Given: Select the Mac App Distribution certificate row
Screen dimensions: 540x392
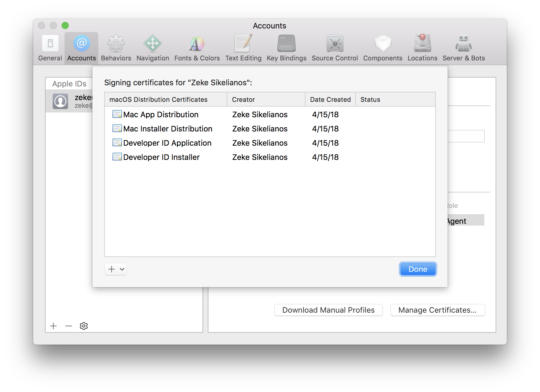Looking at the screenshot, I should (x=161, y=114).
